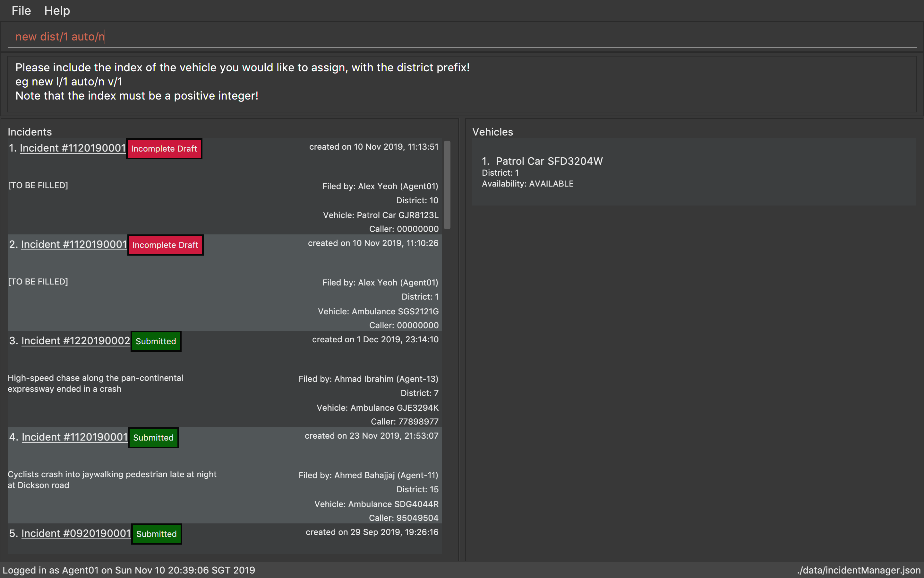The width and height of the screenshot is (924, 578).
Task: Click District: 1 under Patrol Car SFD3204W
Action: click(x=500, y=173)
